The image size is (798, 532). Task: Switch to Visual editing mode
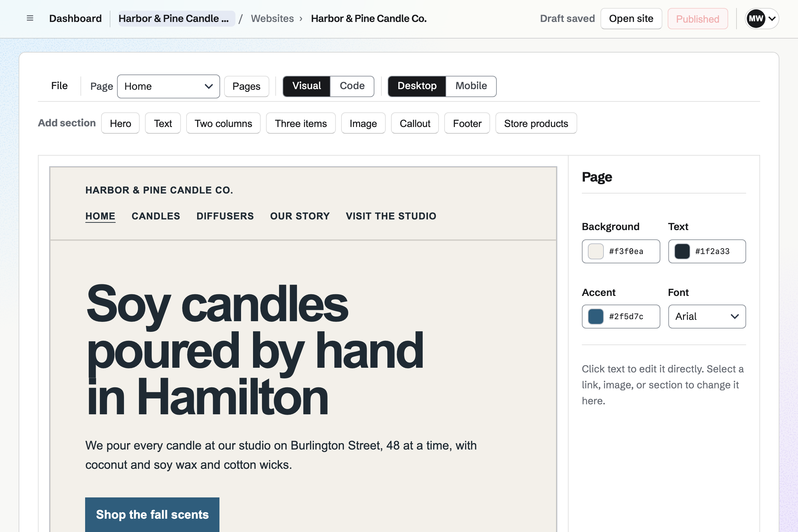[x=306, y=86]
